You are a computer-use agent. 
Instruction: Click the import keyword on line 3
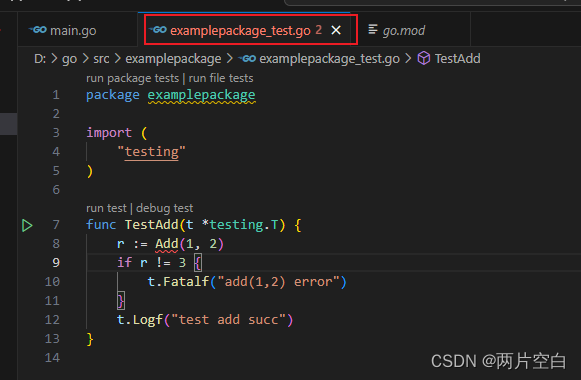(109, 133)
